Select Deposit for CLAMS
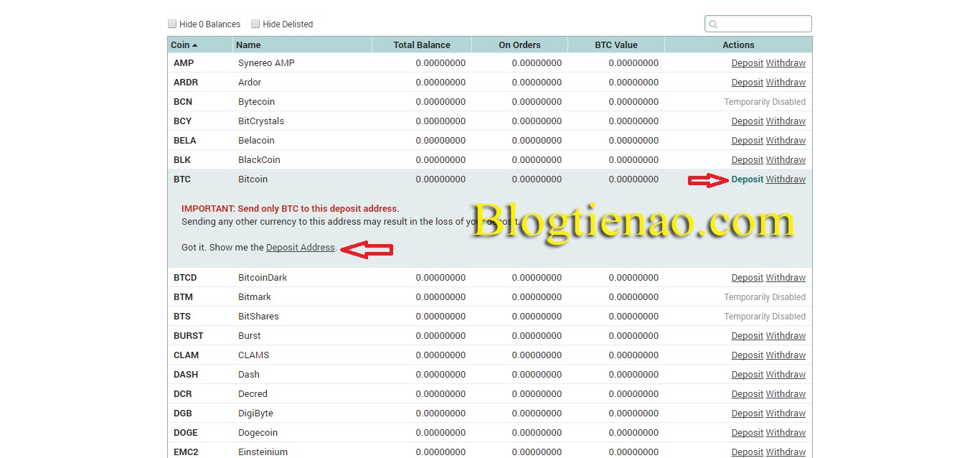Viewport: 980px width, 458px height. point(747,355)
